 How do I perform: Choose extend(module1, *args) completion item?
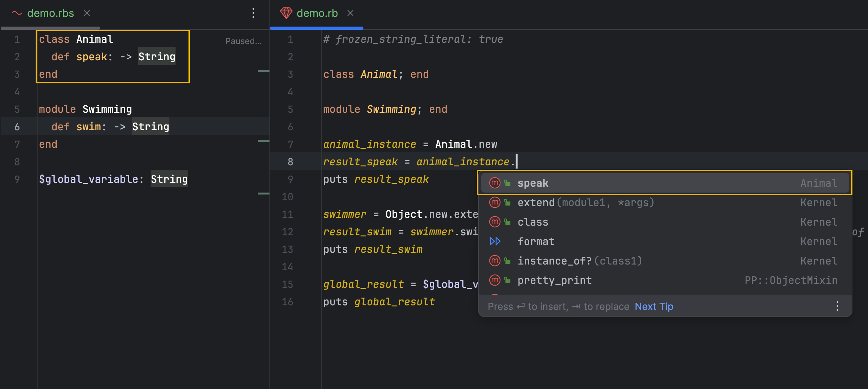click(586, 202)
